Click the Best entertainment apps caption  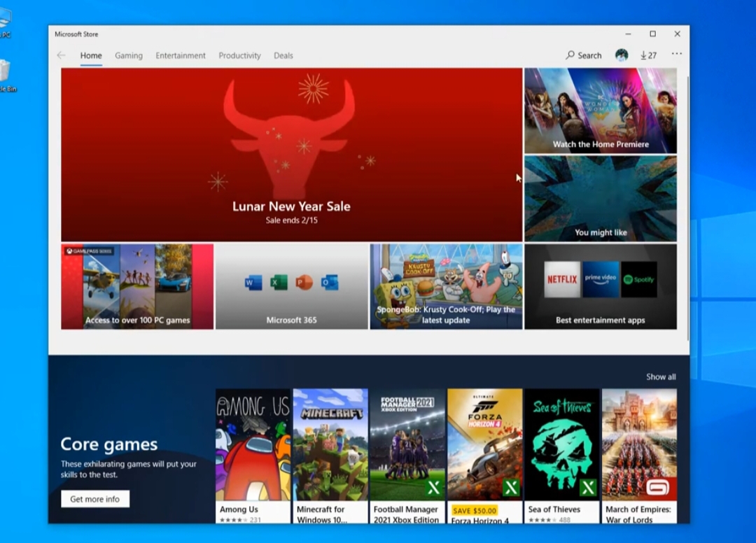coord(601,320)
